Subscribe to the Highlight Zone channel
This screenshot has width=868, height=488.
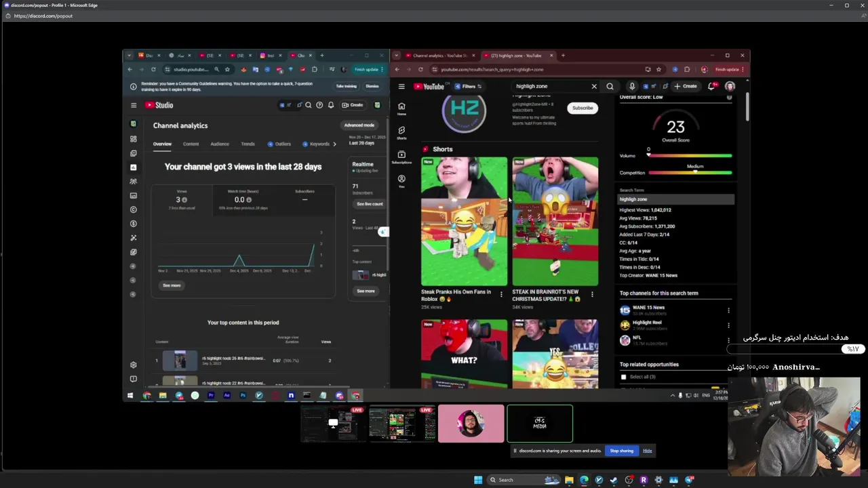pos(582,108)
